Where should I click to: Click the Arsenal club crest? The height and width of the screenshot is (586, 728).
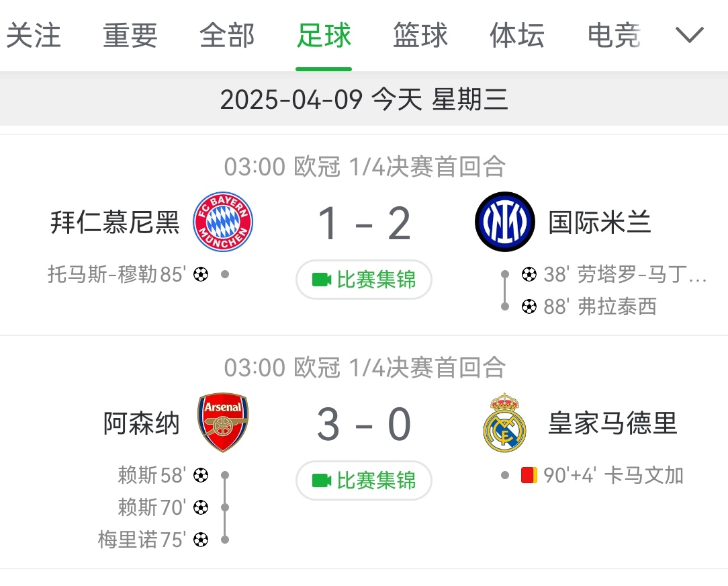click(x=223, y=423)
